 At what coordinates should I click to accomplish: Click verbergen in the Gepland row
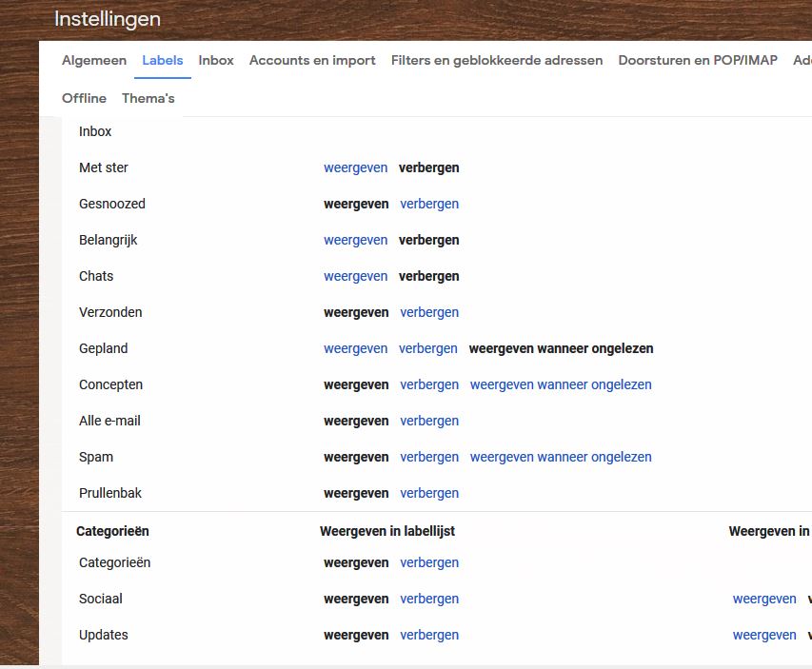tap(428, 348)
